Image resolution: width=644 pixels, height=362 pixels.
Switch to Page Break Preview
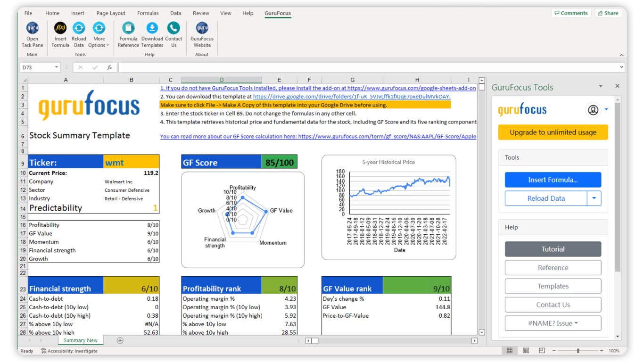pos(542,351)
